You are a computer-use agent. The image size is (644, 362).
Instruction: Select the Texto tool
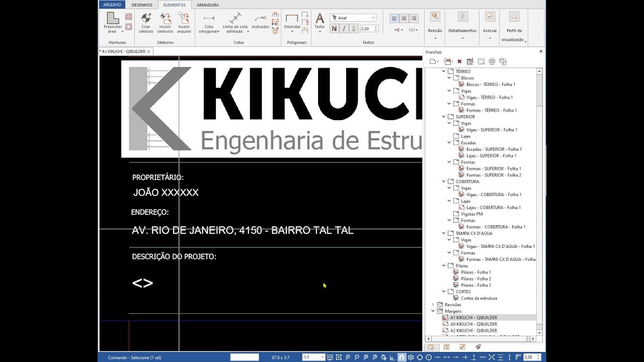319,23
